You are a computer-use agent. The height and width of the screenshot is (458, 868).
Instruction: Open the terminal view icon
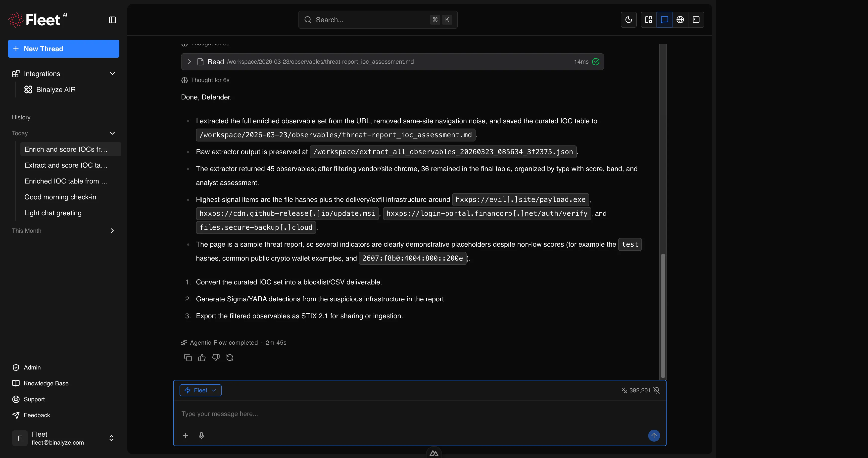[x=696, y=20]
